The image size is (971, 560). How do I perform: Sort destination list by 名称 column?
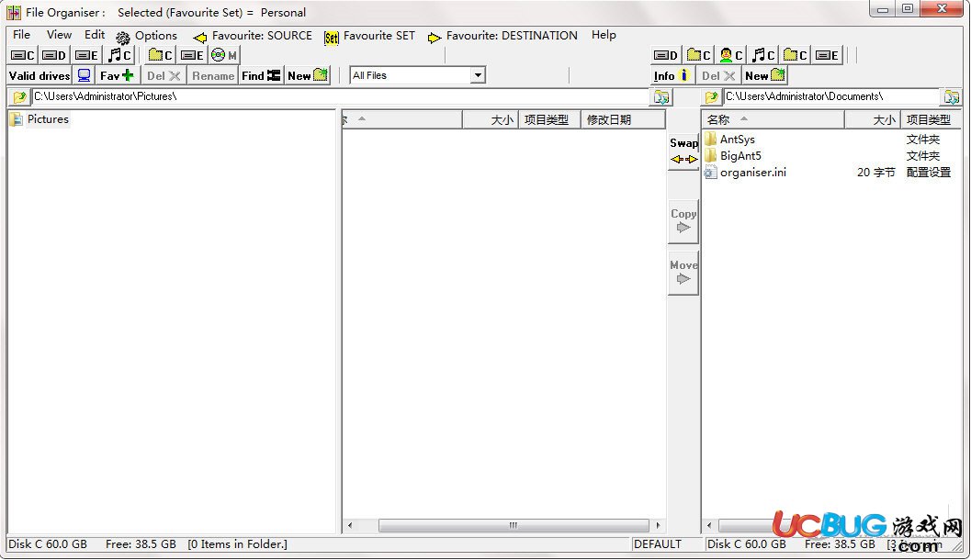[773, 120]
